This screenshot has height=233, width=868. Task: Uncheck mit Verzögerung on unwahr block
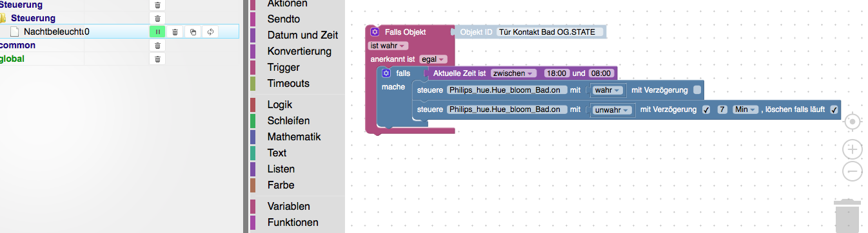(706, 110)
